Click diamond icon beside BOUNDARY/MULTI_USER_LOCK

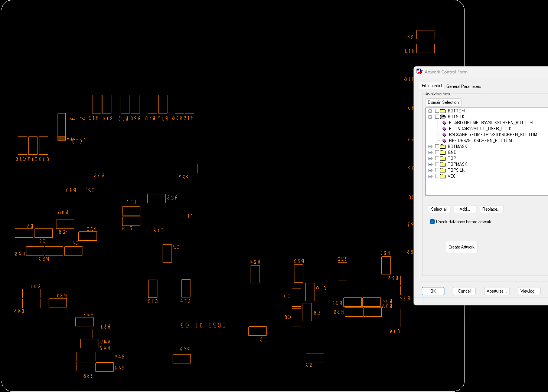444,129
